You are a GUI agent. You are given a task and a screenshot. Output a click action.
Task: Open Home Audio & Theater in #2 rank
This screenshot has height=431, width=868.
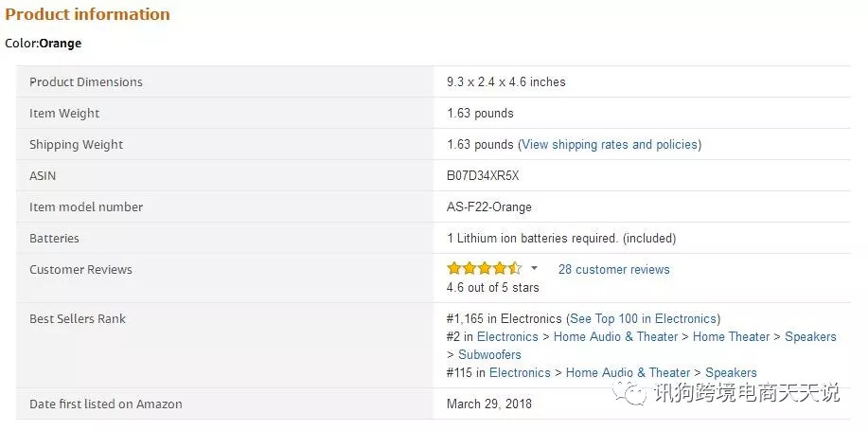[615, 337]
